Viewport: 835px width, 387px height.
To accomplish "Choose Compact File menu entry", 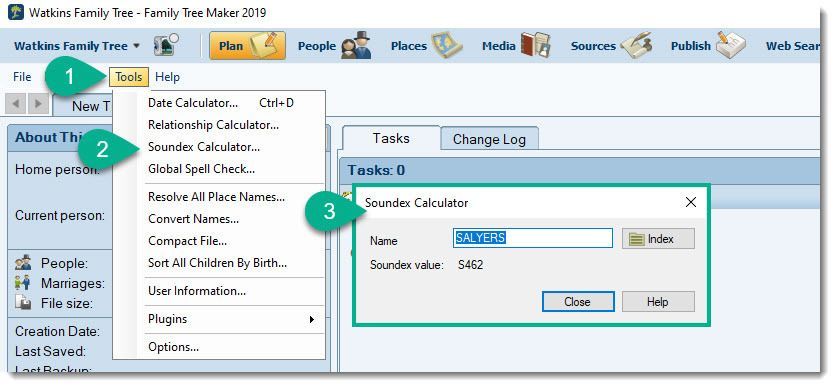I will click(220, 241).
